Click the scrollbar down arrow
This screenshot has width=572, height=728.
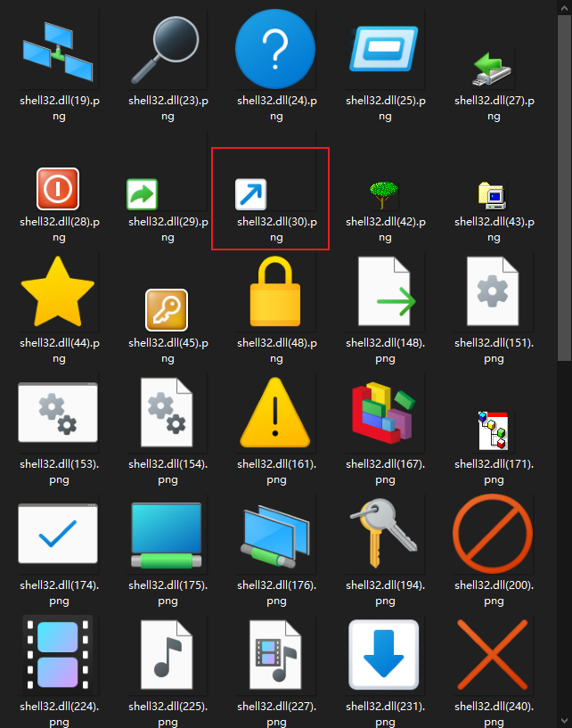565,721
